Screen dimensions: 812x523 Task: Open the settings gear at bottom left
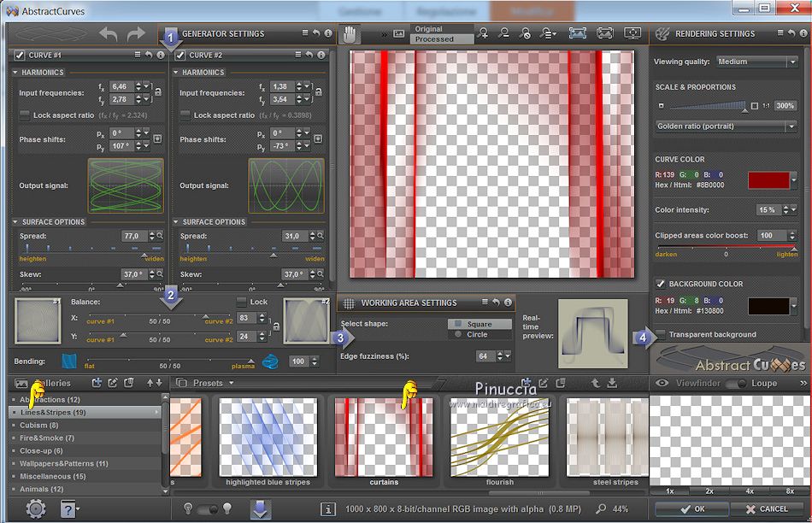point(36,509)
